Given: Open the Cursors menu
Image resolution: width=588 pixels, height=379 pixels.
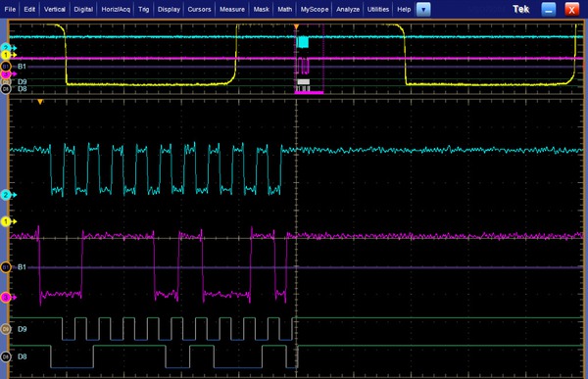Looking at the screenshot, I should [x=199, y=10].
